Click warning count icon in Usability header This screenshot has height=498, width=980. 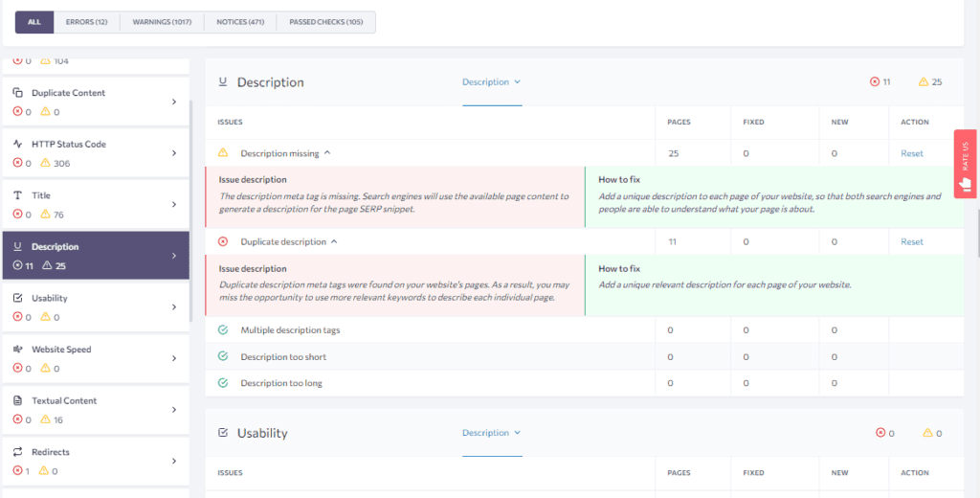pos(927,433)
